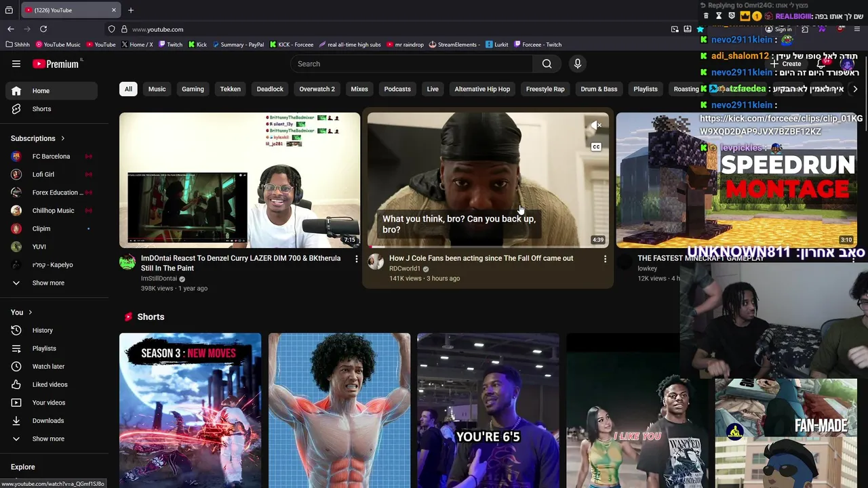
Task: Open Lofi Girl subscription channel
Action: point(52,174)
